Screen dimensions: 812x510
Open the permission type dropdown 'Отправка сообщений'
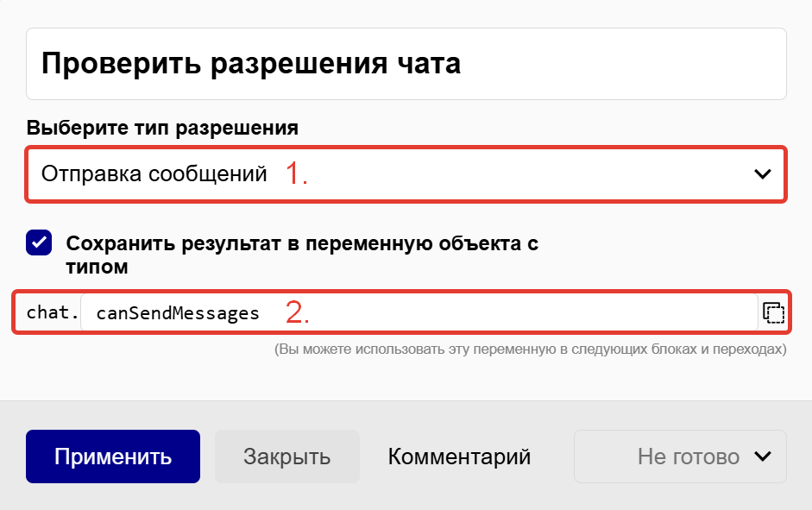[x=406, y=174]
